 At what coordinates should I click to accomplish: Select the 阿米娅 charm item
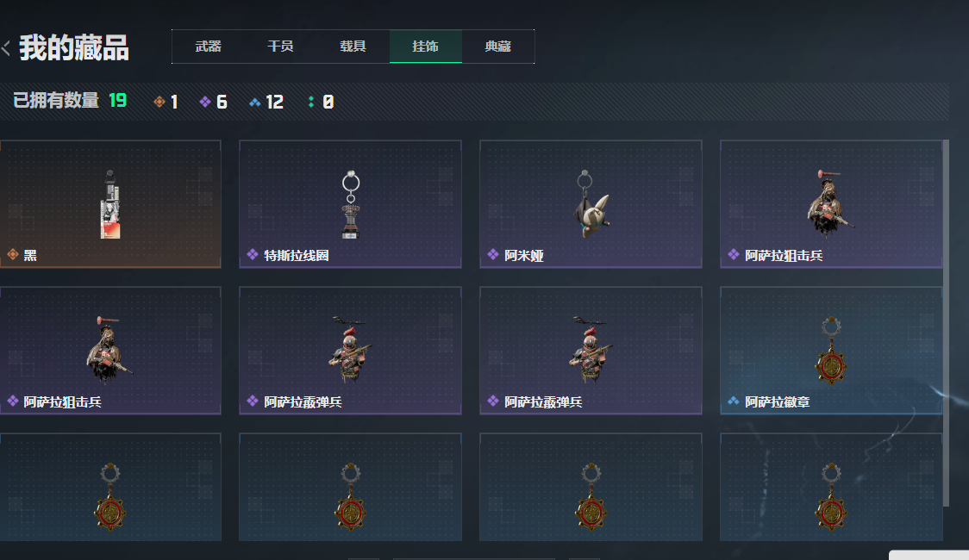click(591, 203)
